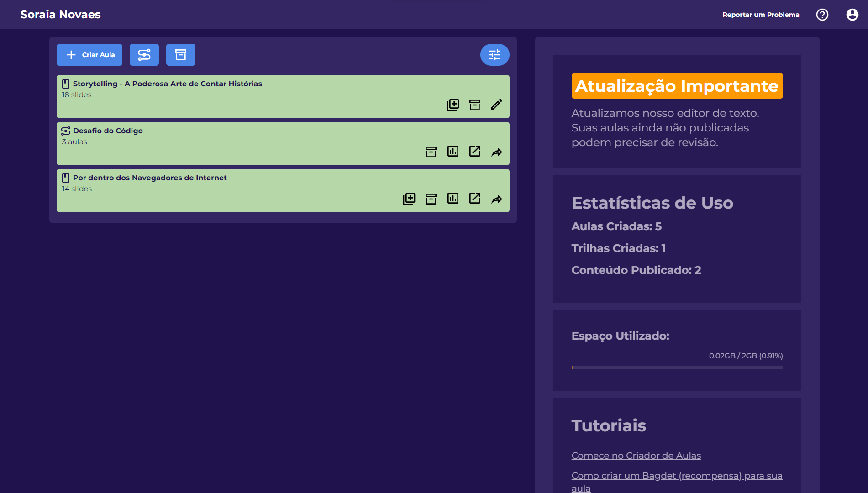Open the user account profile icon
The width and height of the screenshot is (868, 493).
coord(852,15)
